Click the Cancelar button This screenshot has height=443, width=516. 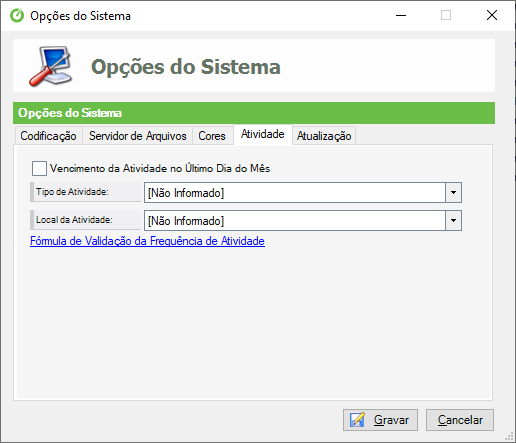(x=460, y=420)
